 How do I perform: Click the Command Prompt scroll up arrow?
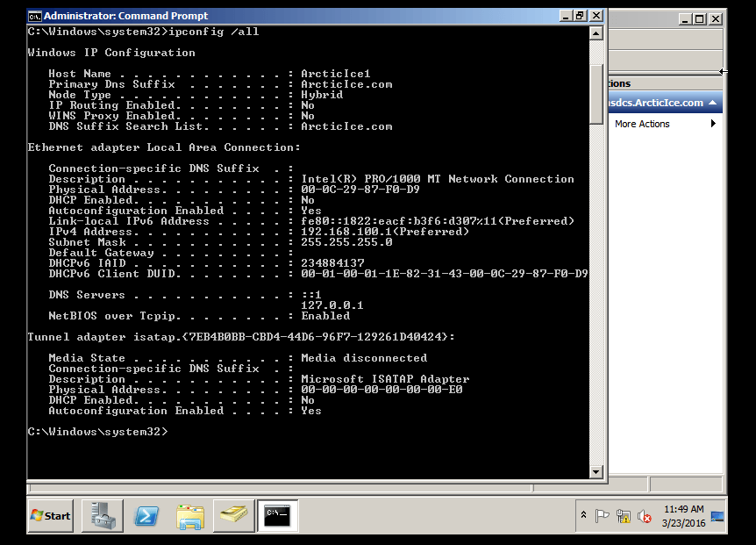tap(596, 32)
